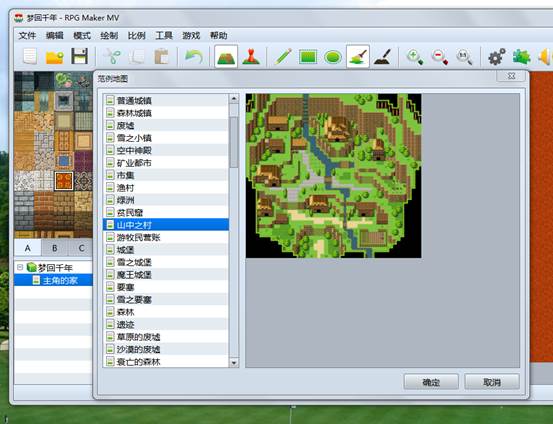The height and width of the screenshot is (424, 553).
Task: Select 山中之村 highlighted row
Action: point(166,225)
